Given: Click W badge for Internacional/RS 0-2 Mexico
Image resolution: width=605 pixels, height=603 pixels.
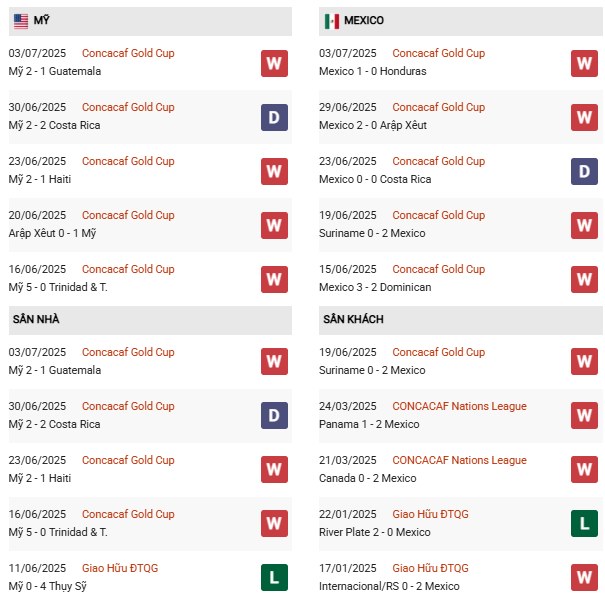Looking at the screenshot, I should 585,577.
